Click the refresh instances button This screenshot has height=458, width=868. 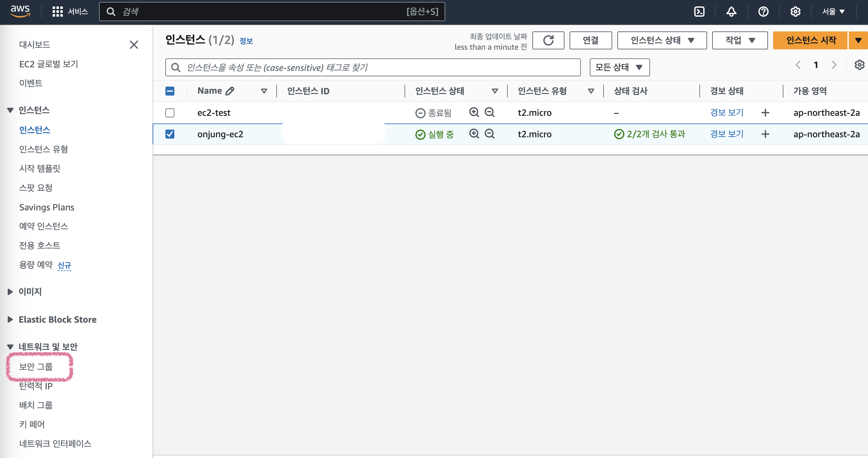[x=548, y=40]
